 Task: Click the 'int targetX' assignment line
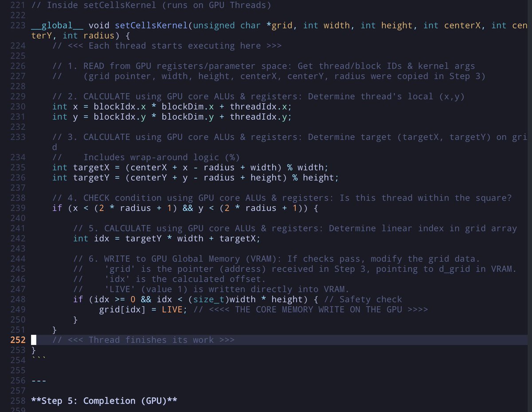pyautogui.click(x=190, y=168)
